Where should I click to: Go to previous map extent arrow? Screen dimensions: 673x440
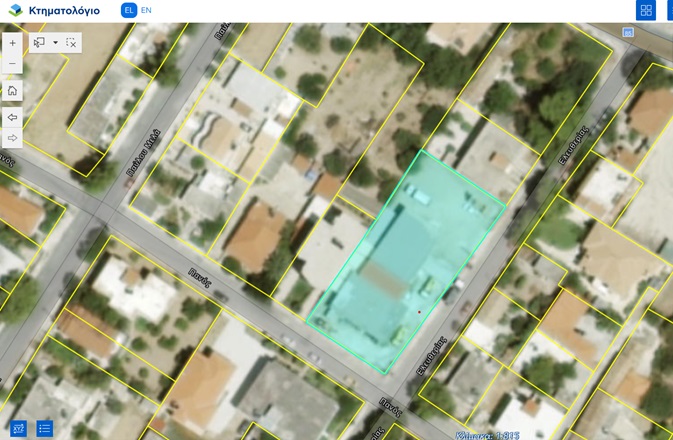coord(12,117)
